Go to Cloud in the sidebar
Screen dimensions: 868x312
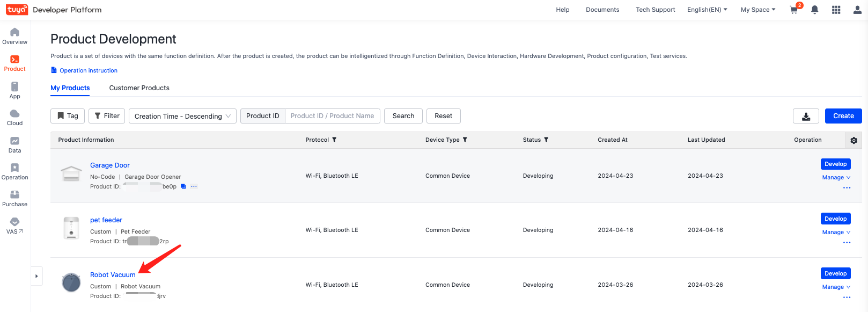tap(15, 117)
